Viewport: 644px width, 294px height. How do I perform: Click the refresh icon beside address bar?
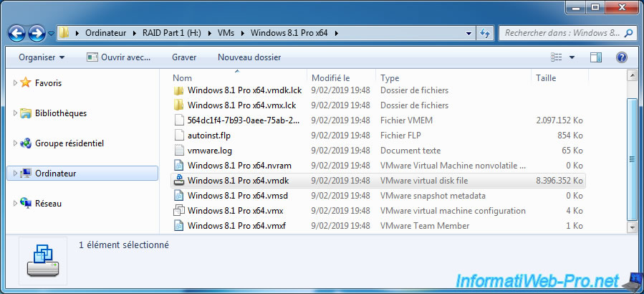tap(485, 33)
